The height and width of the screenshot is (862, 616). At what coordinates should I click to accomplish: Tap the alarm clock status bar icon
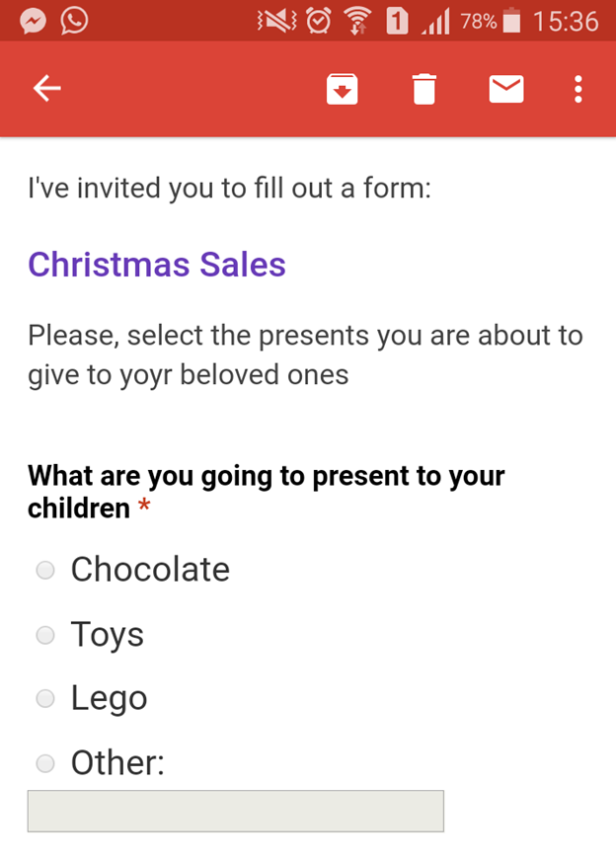317,19
